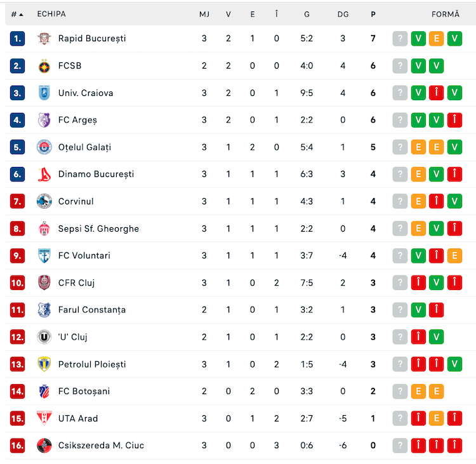This screenshot has width=476, height=464.
Task: Click the Rapid București club crest
Action: (x=44, y=39)
